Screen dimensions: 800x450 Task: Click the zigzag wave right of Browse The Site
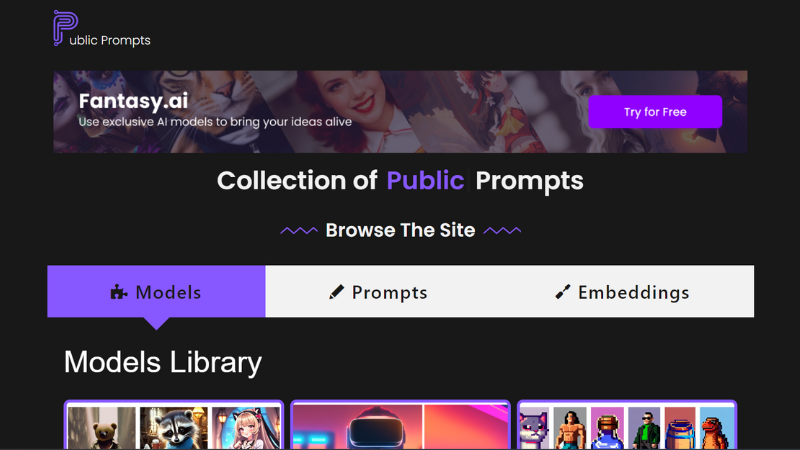502,231
